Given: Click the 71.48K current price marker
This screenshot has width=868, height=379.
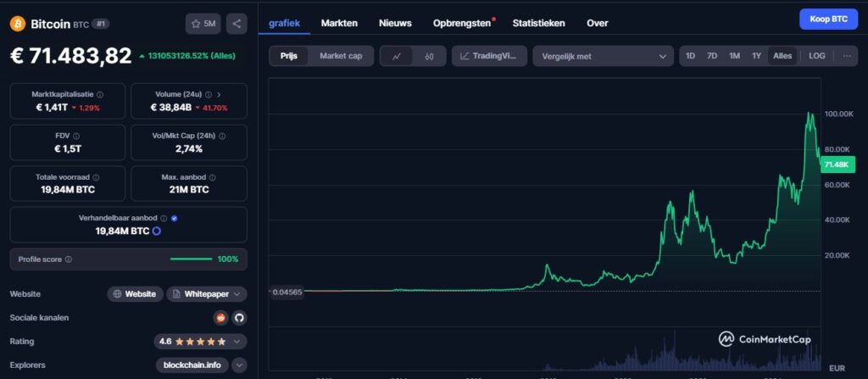Looking at the screenshot, I should pyautogui.click(x=838, y=164).
